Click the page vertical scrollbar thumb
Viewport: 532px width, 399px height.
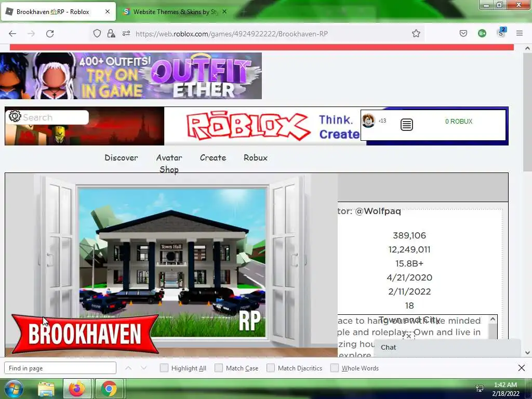527,112
